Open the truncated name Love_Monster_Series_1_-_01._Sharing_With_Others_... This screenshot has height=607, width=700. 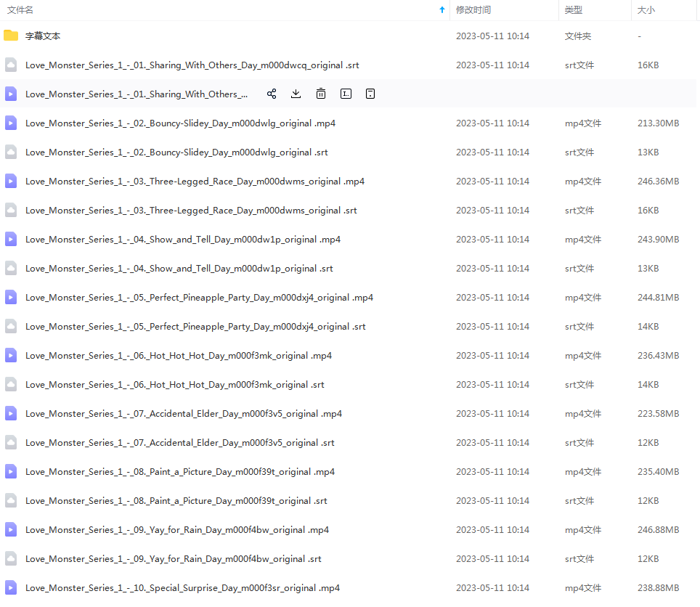coord(137,94)
